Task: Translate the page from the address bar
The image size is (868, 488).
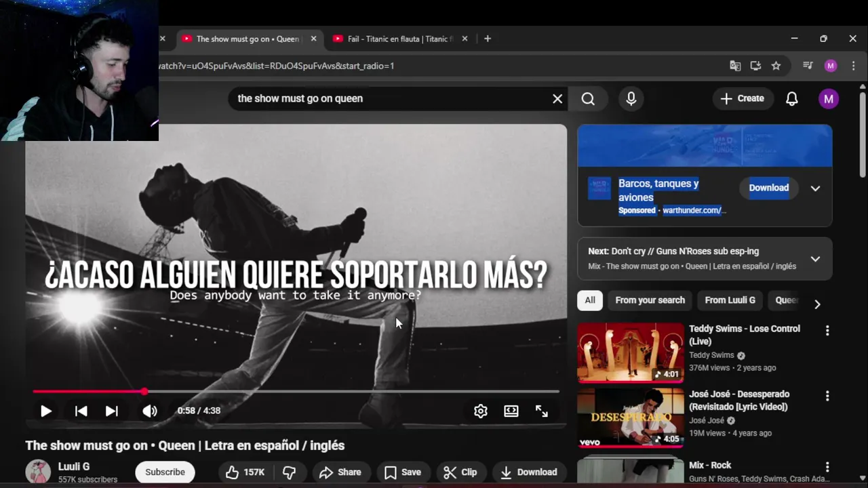Action: 735,66
